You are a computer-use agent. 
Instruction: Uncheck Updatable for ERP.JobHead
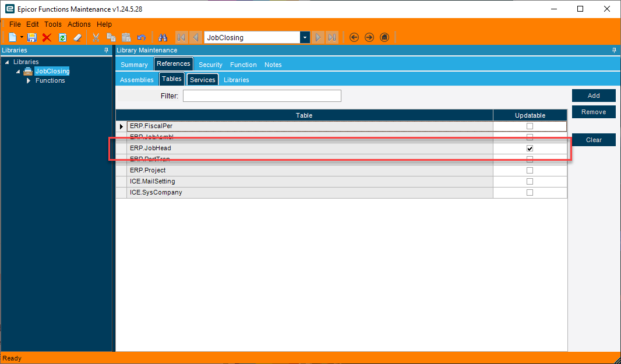click(530, 148)
